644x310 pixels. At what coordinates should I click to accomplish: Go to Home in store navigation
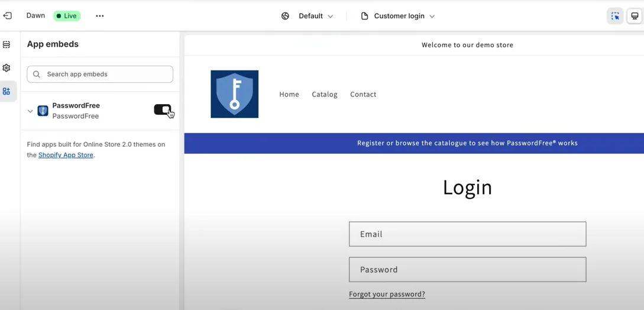click(x=289, y=94)
